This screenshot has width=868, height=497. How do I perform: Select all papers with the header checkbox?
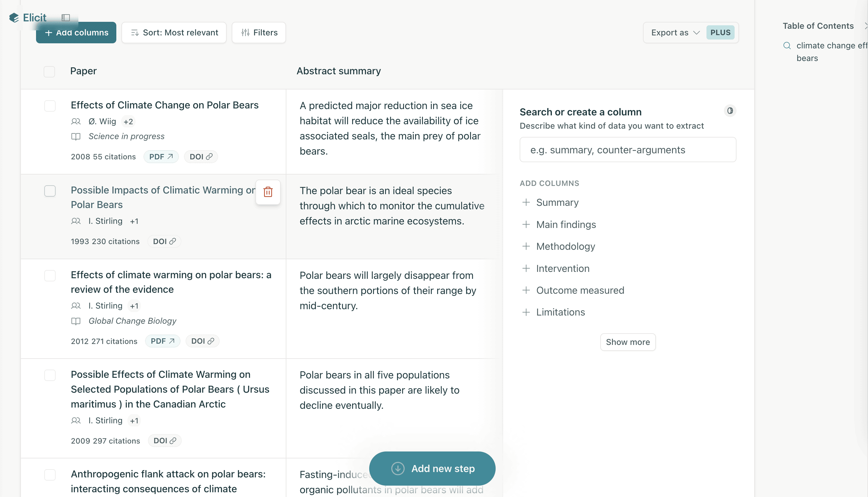tap(50, 71)
